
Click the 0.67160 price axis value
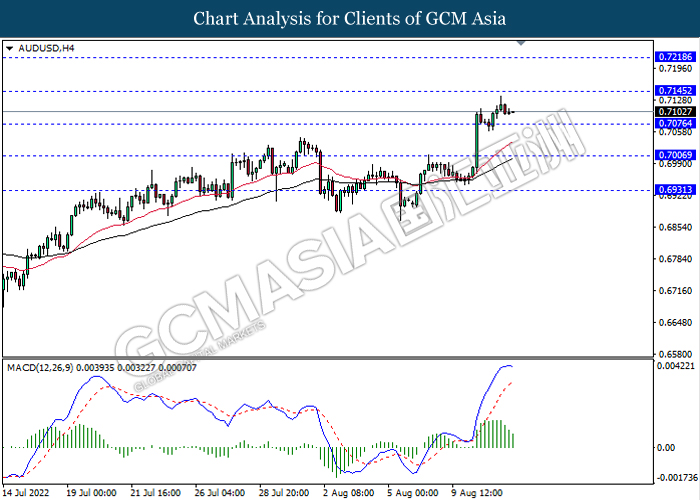[675, 291]
